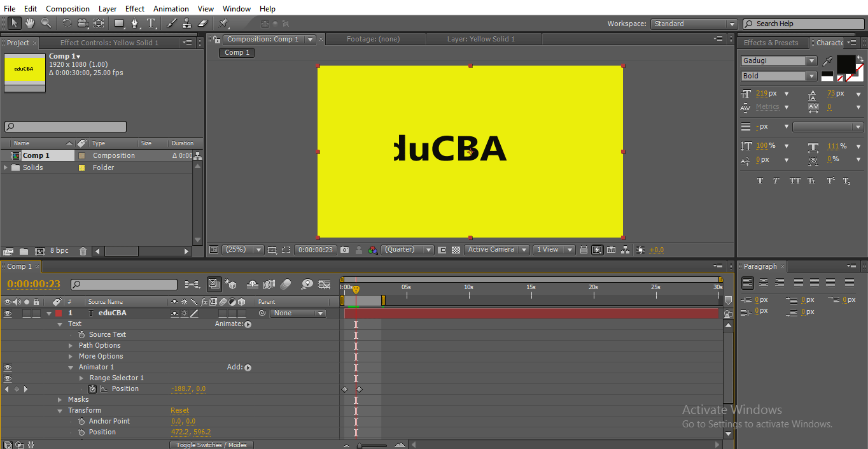Switch to Effect Controls: Yellow Solid 1 tab
This screenshot has width=868, height=449.
point(109,43)
